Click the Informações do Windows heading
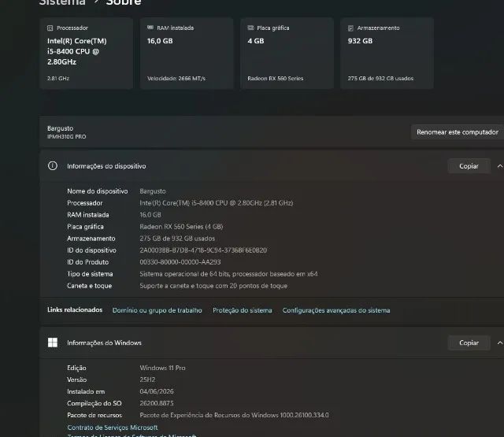Image resolution: width=504 pixels, height=437 pixels. [104, 343]
